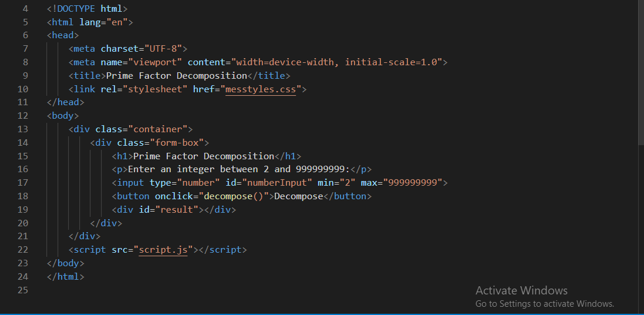
Task: Place cursor on empty line 25
Action: tap(176, 290)
